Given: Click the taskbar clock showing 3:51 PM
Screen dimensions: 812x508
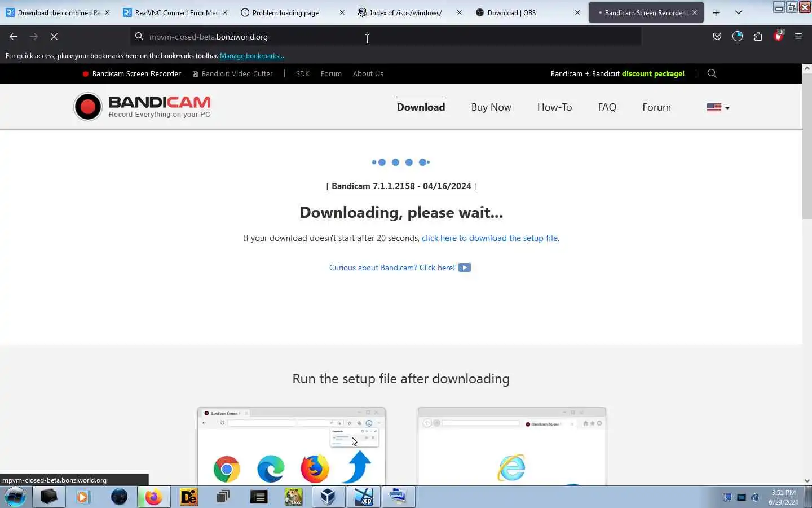Looking at the screenshot, I should point(783,497).
